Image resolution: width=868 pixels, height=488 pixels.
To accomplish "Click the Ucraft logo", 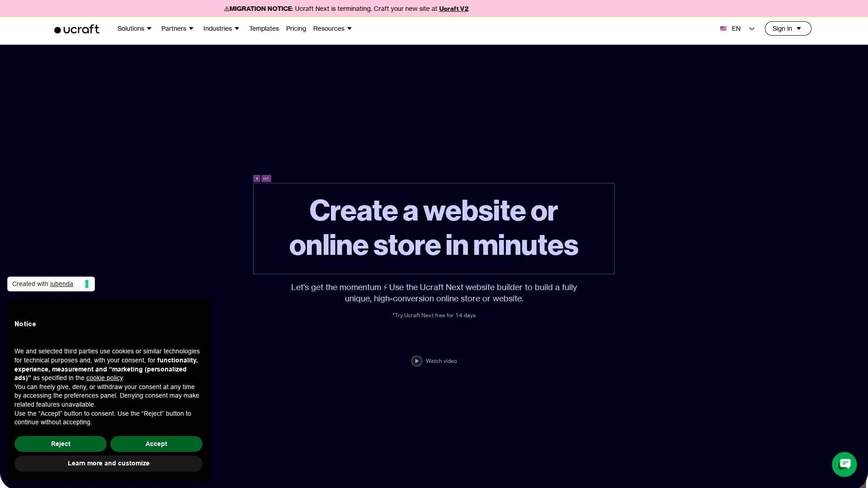I will click(76, 29).
